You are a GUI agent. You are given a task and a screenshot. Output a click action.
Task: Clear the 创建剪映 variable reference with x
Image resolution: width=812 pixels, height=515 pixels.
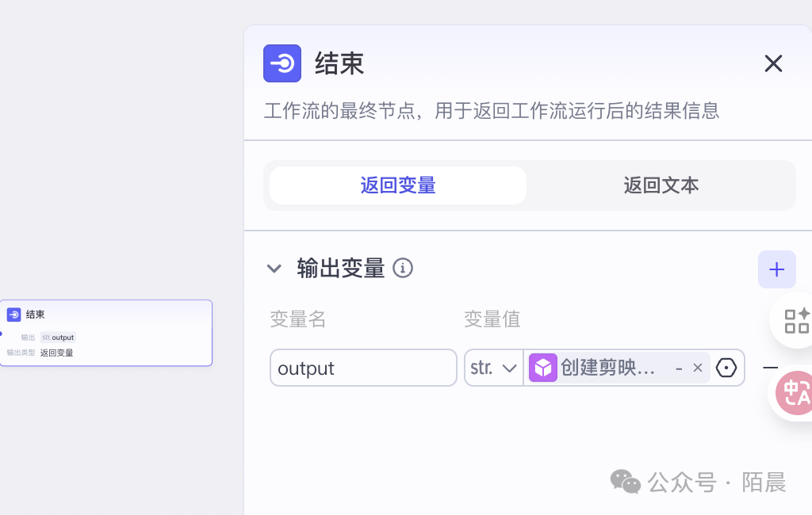point(698,368)
